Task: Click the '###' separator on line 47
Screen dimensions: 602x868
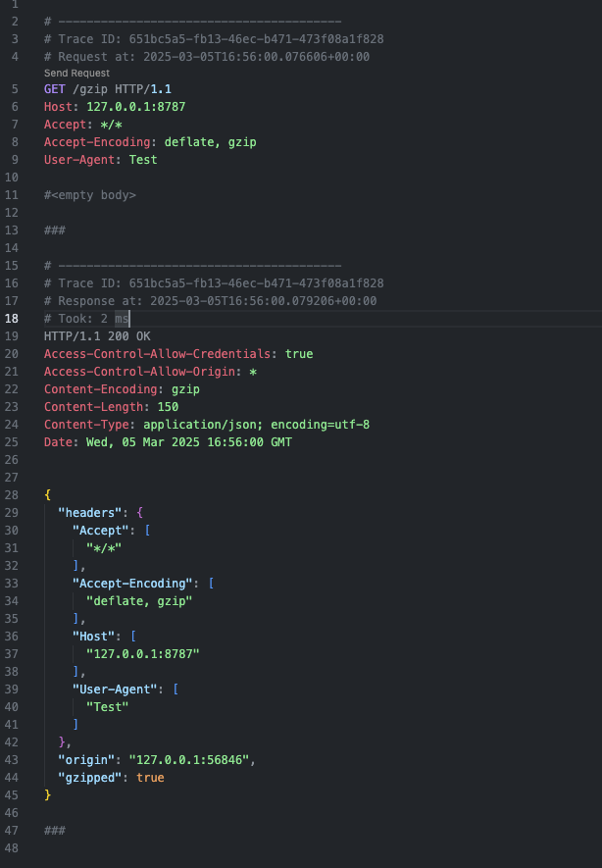Action: (x=55, y=831)
